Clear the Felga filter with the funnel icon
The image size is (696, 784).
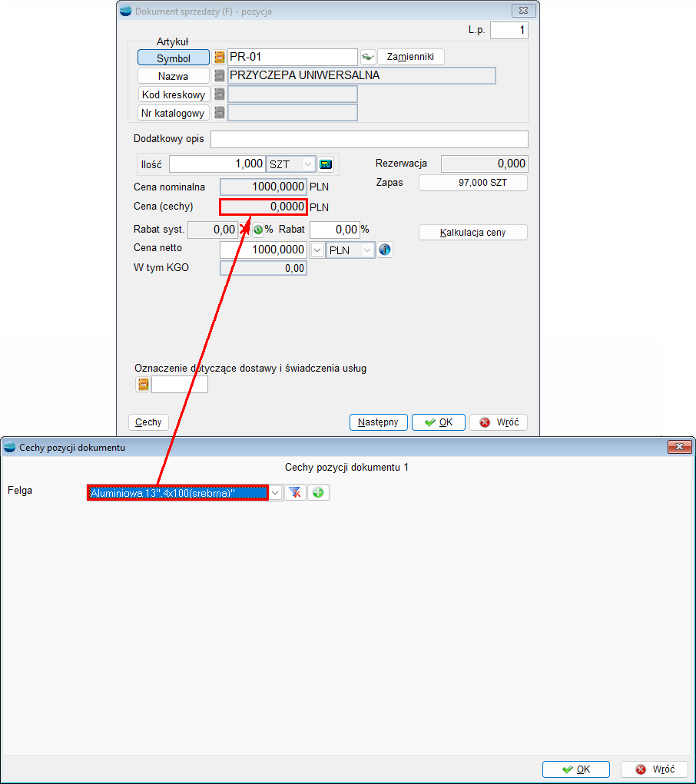[295, 493]
